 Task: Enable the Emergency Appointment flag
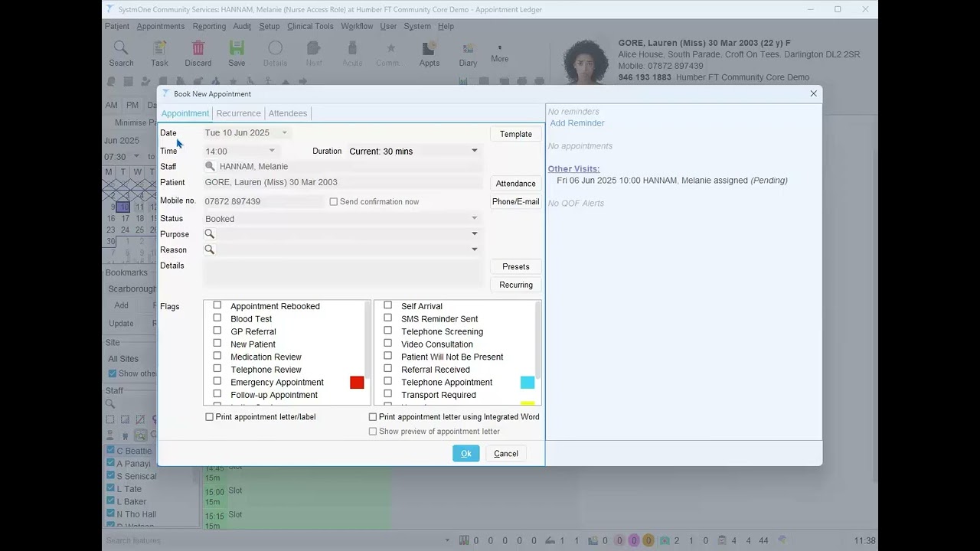pyautogui.click(x=217, y=381)
